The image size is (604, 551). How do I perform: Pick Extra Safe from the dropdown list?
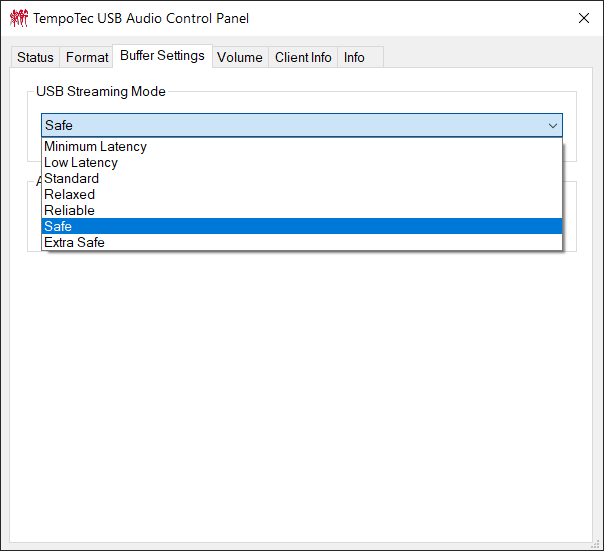click(74, 243)
